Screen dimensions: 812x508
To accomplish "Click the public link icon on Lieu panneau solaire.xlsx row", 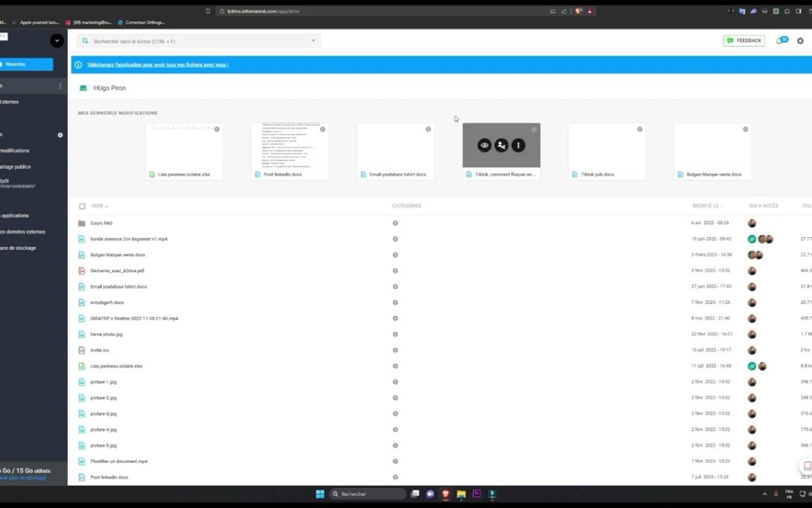I will (752, 366).
